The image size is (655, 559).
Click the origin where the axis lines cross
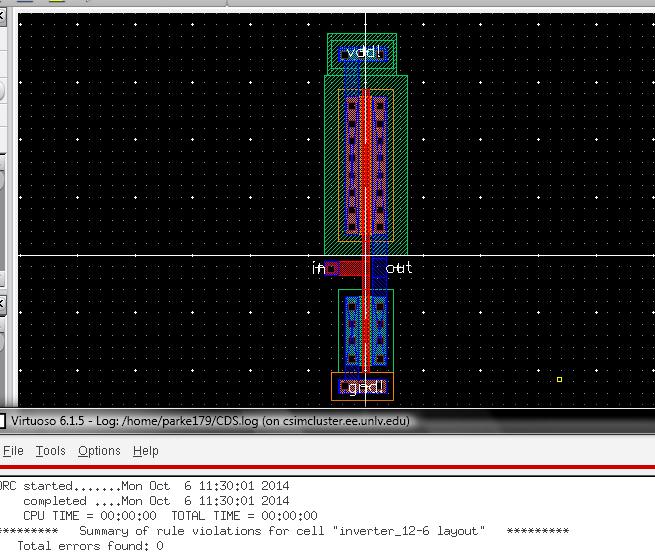[x=366, y=256]
